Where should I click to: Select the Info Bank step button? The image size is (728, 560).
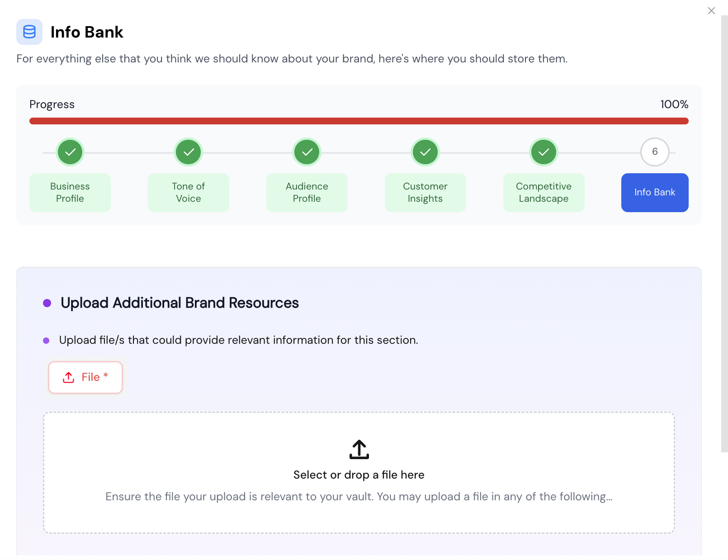[655, 193]
